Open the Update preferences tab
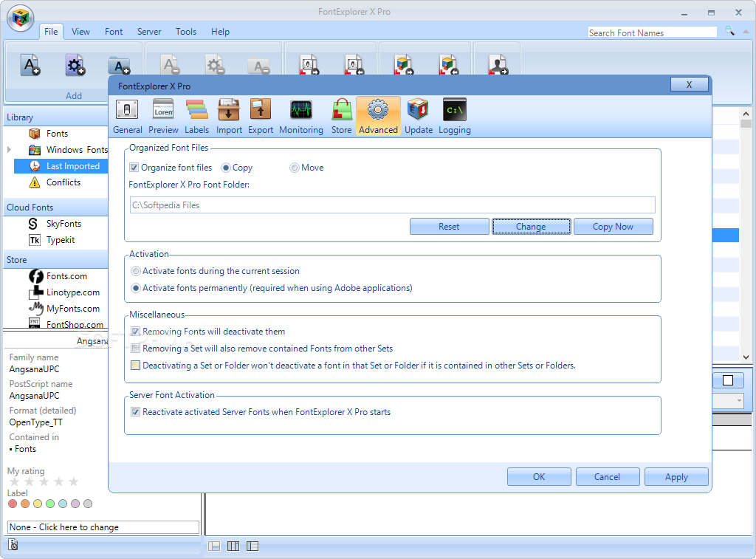The width and height of the screenshot is (756, 559). [419, 116]
